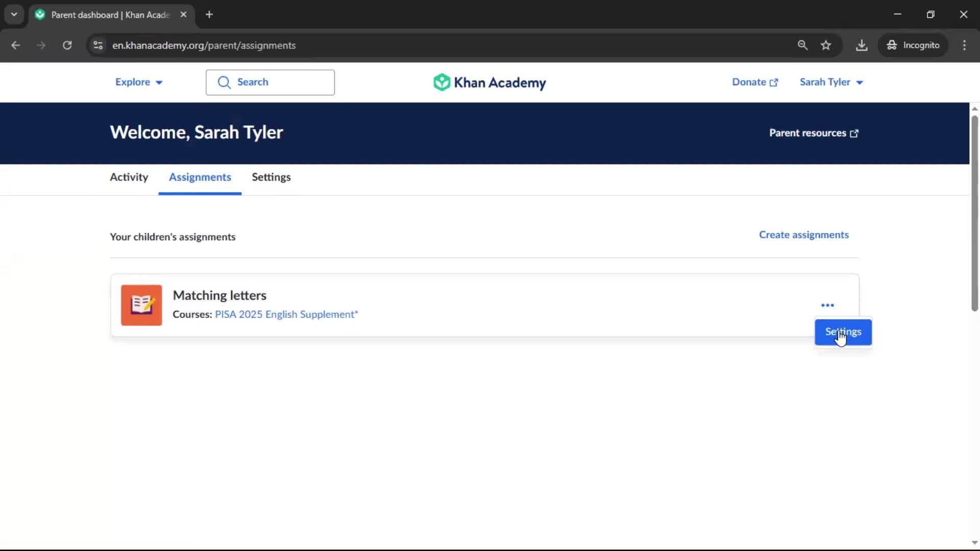The height and width of the screenshot is (551, 980).
Task: Click the 'Welcome, Sarah Tyler' heading
Action: (x=197, y=133)
